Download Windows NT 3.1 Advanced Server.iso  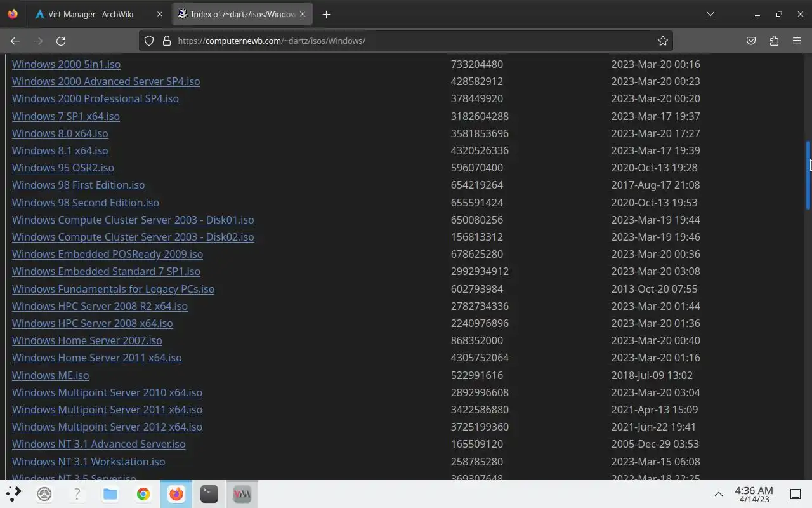(99, 444)
